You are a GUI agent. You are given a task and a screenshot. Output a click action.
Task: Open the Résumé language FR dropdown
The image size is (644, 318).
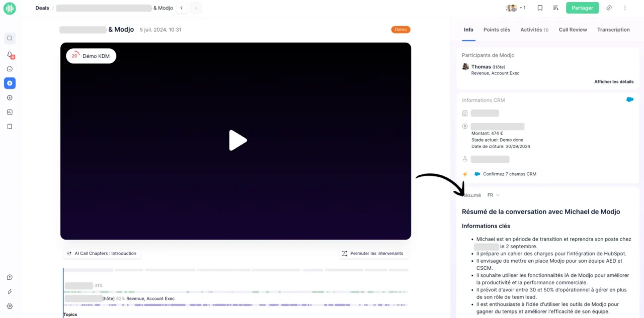(494, 195)
